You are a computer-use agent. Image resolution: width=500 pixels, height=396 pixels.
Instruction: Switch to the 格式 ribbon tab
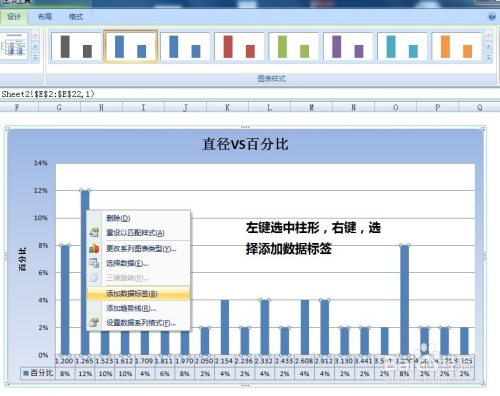[76, 17]
